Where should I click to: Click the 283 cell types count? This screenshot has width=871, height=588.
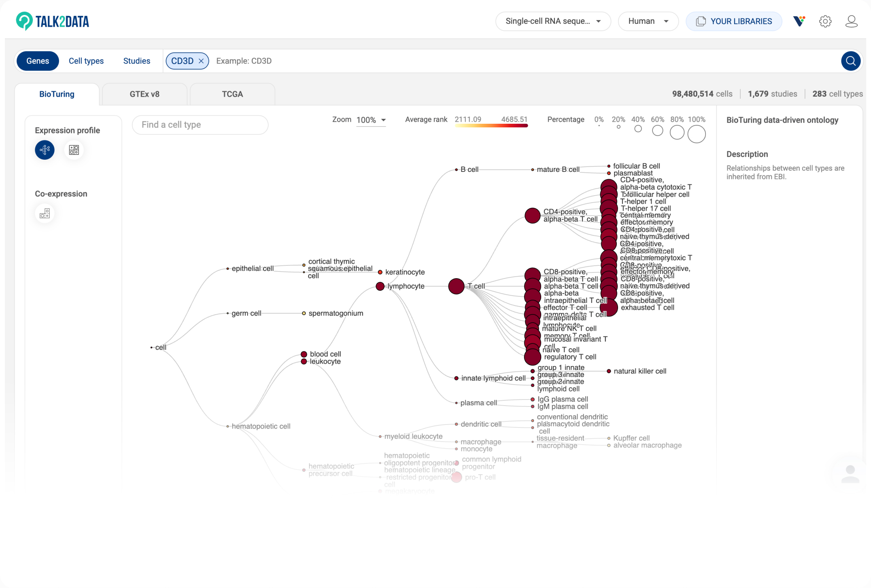[837, 94]
